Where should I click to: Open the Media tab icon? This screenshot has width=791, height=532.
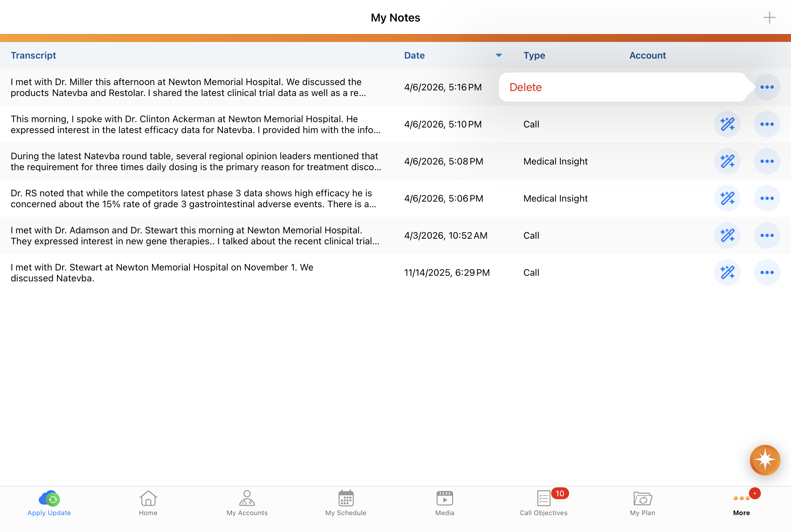tap(445, 499)
